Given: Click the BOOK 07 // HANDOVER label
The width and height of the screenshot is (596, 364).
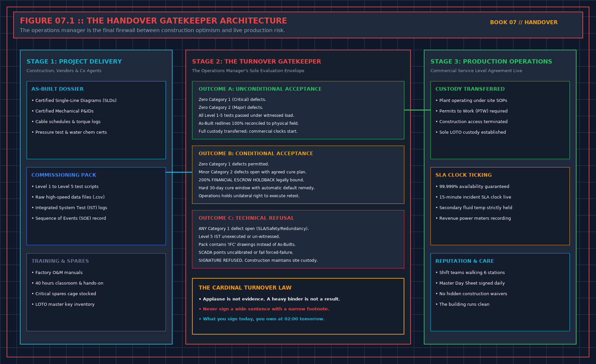Looking at the screenshot, I should [x=524, y=22].
